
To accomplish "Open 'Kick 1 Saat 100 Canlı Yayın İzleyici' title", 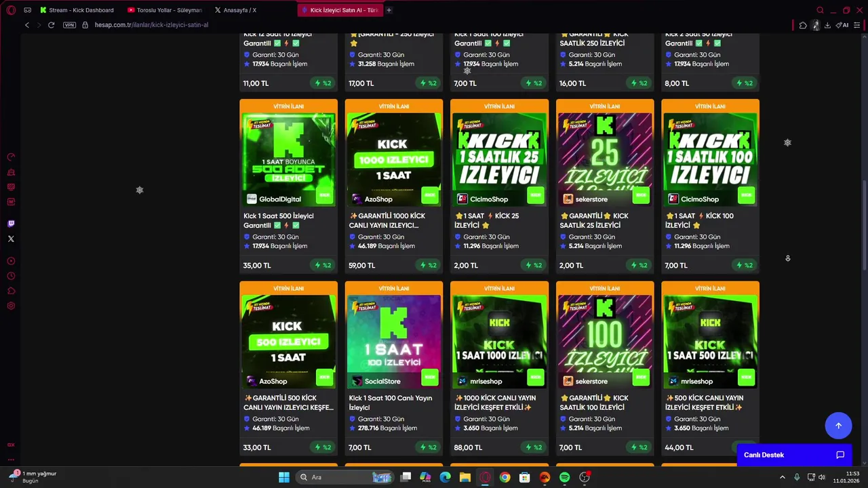I will tap(391, 403).
